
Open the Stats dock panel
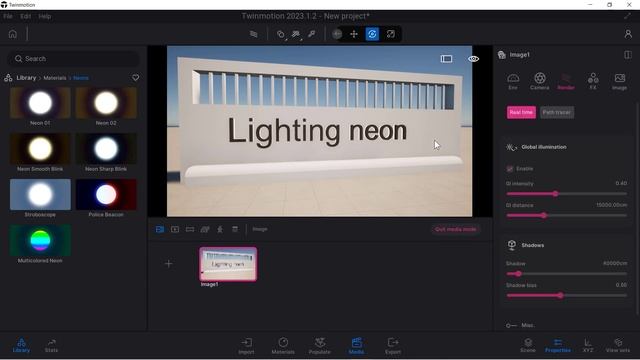pos(51,345)
